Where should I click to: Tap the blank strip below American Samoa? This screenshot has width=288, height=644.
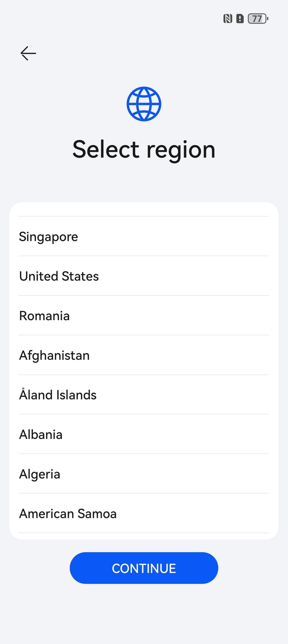pos(144,536)
